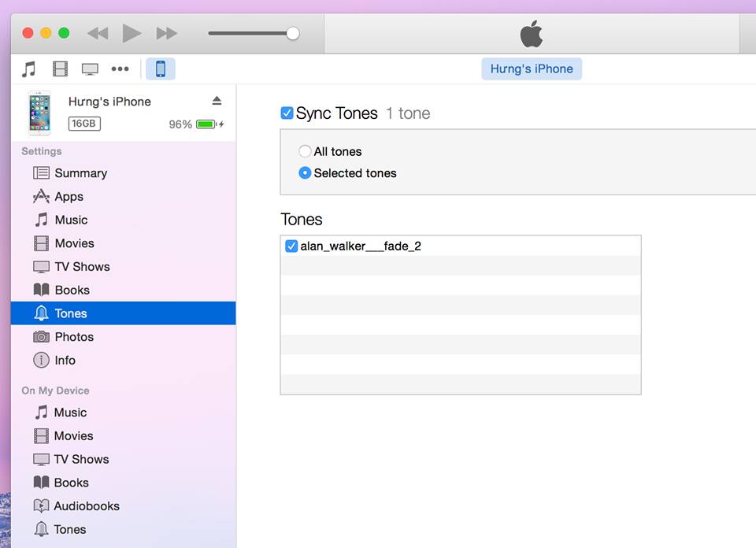Click the iPhone thumbnail in the sidebar
Image resolution: width=756 pixels, height=548 pixels.
click(39, 112)
